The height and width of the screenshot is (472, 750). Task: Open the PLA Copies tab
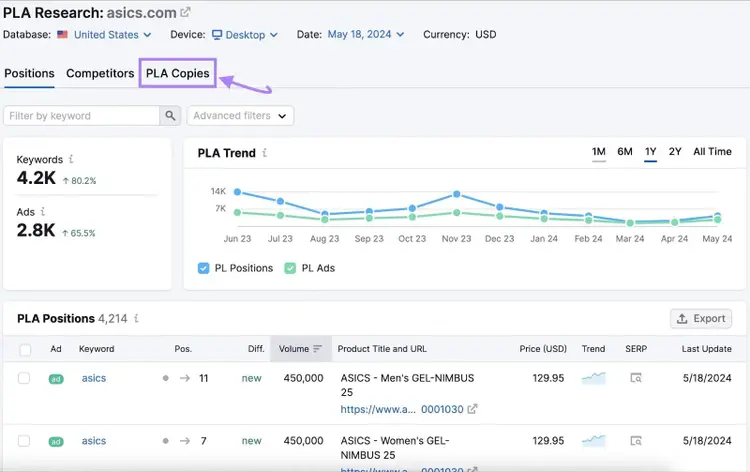coord(177,73)
